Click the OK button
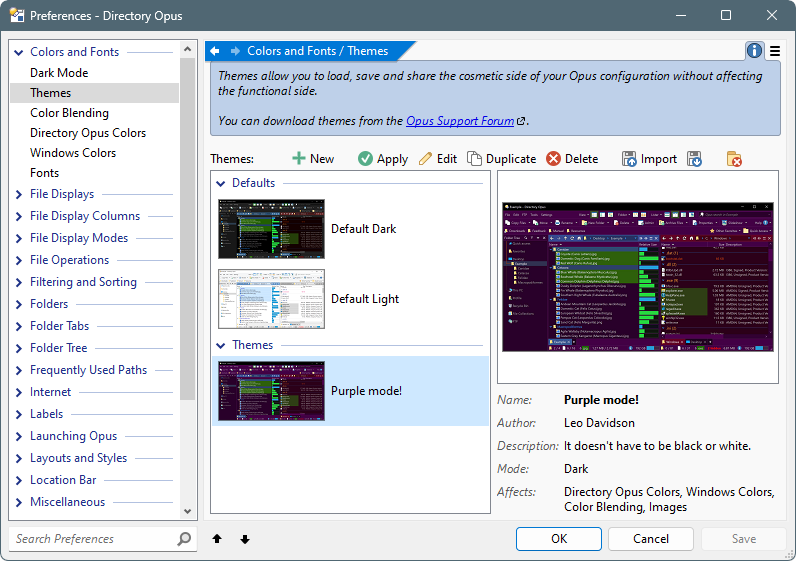The width and height of the screenshot is (796, 561). click(559, 539)
